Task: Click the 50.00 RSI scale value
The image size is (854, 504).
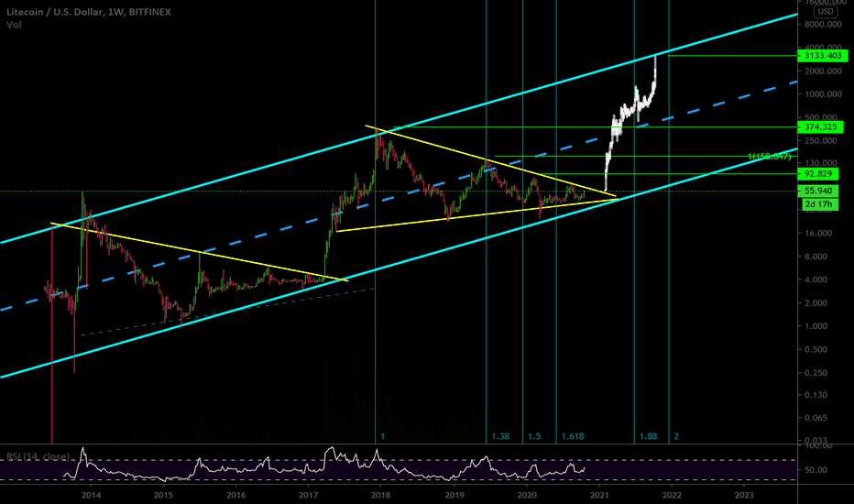Action: [x=816, y=470]
